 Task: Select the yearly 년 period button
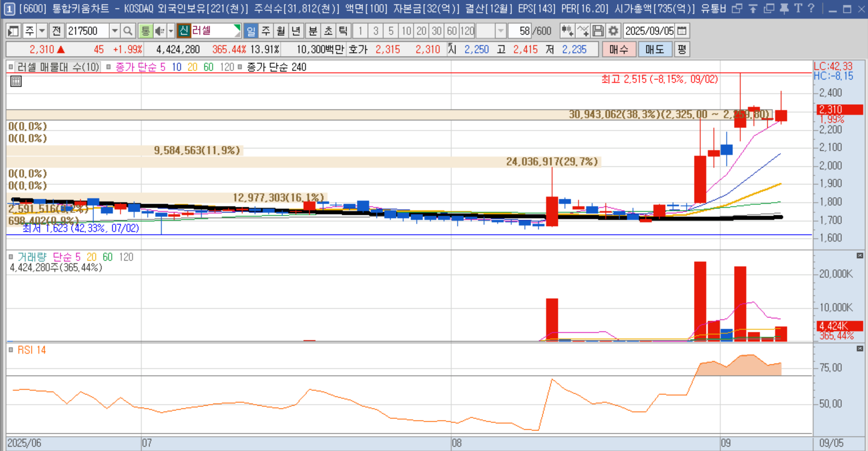tap(296, 31)
